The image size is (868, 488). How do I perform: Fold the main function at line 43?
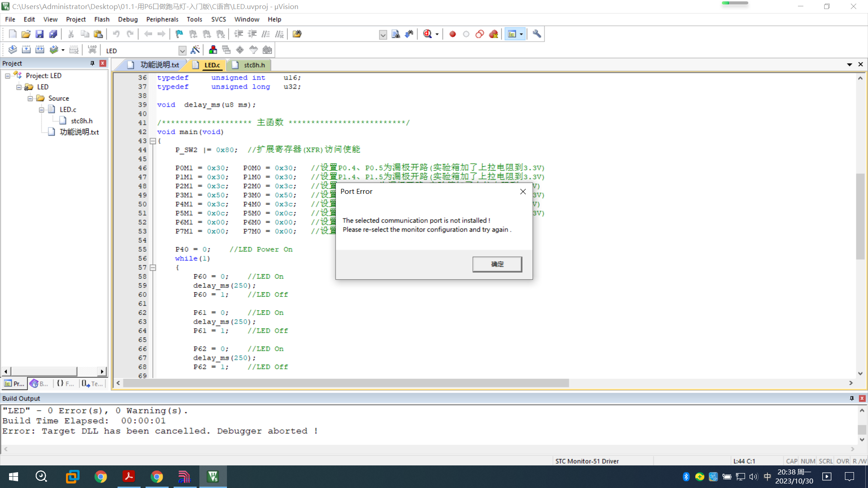[153, 141]
